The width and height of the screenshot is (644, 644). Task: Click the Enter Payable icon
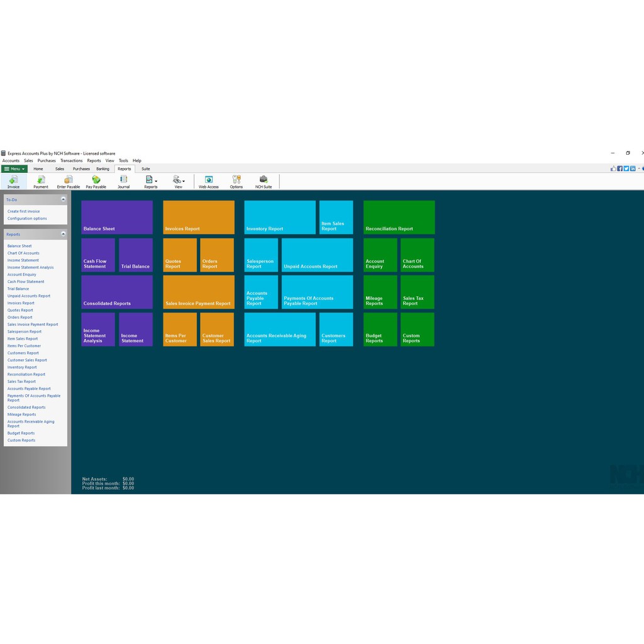pos(69,181)
